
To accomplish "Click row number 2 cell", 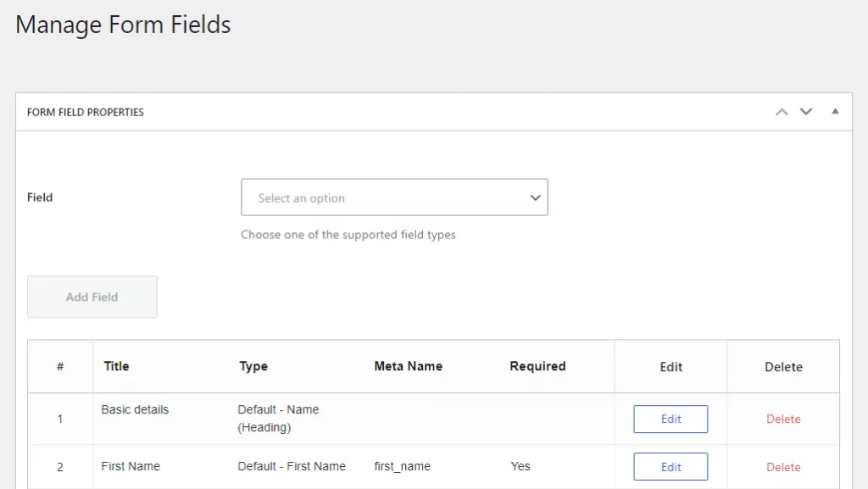I will [x=60, y=467].
